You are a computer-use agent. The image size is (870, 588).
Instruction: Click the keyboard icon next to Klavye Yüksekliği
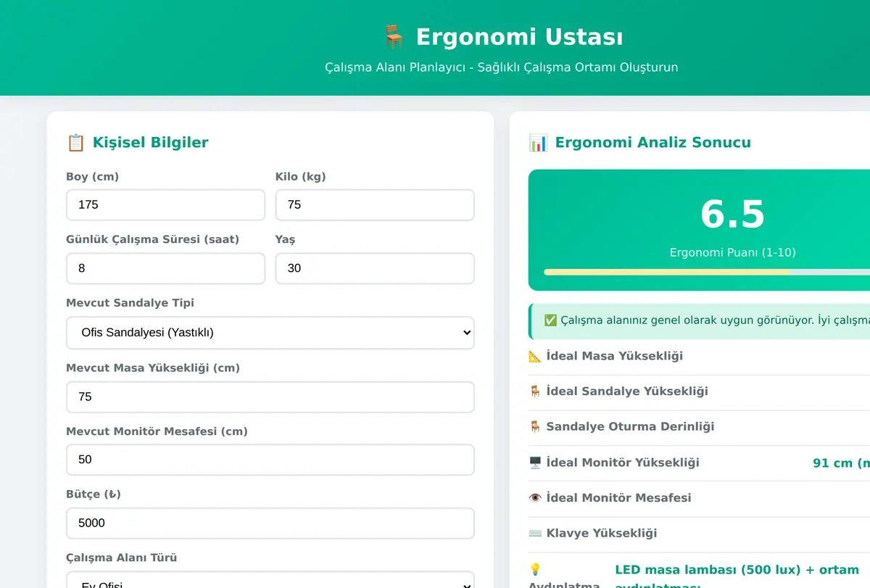pos(535,534)
